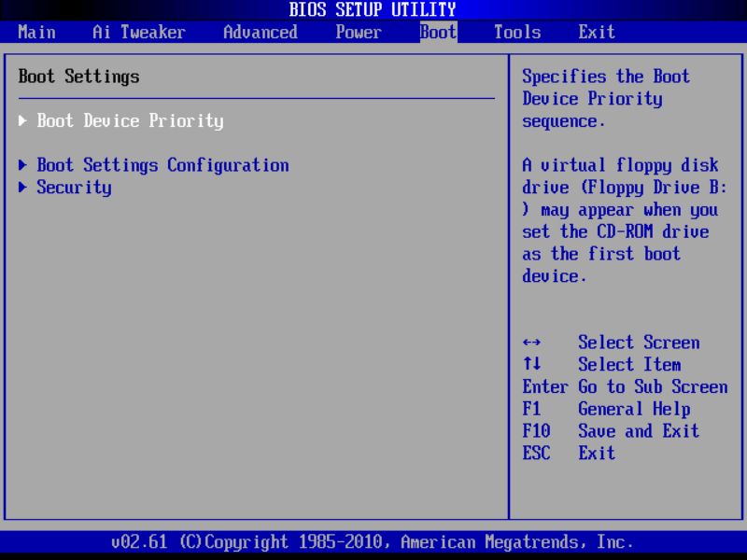
Task: Click the arrow icon next to Security
Action: point(22,188)
